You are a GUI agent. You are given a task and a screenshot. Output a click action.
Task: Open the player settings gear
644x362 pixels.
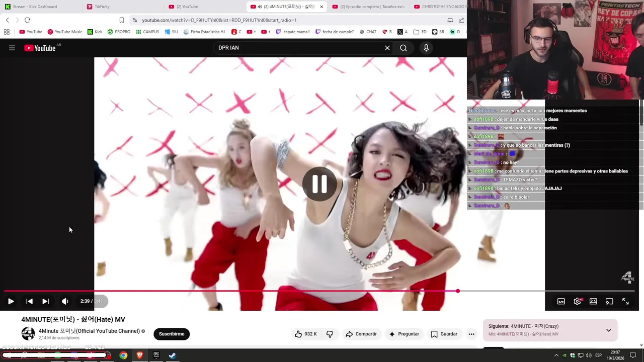click(x=577, y=301)
